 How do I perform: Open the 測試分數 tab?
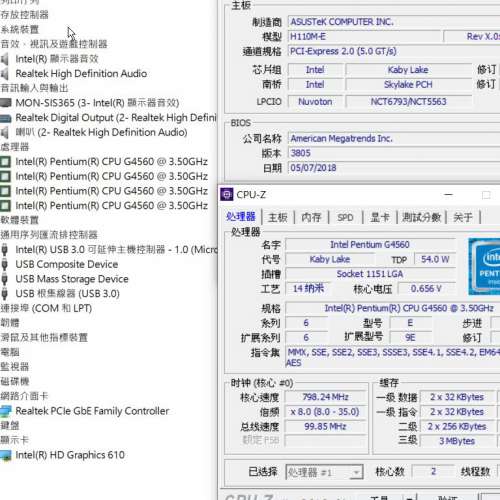pyautogui.click(x=421, y=217)
